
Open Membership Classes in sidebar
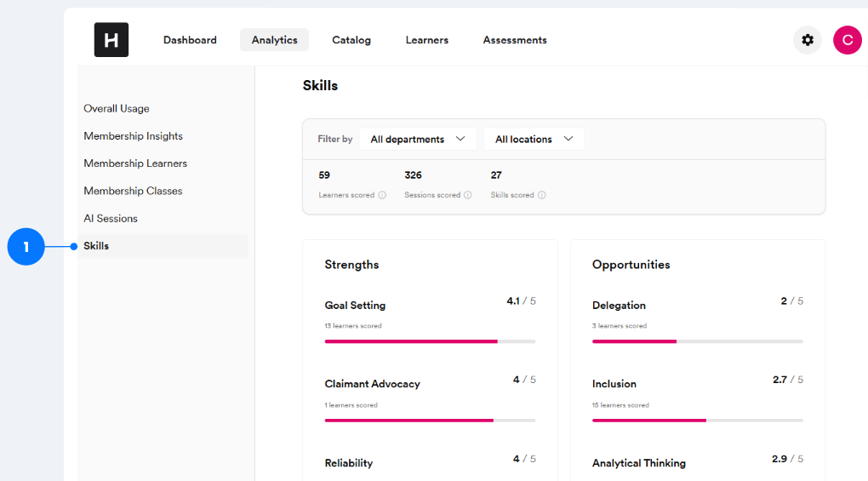(x=133, y=191)
